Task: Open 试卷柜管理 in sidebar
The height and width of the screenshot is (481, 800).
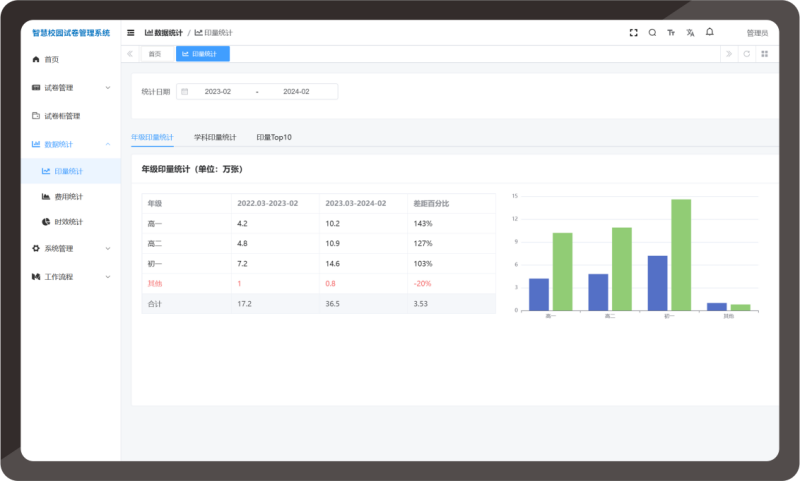Action: coord(70,116)
